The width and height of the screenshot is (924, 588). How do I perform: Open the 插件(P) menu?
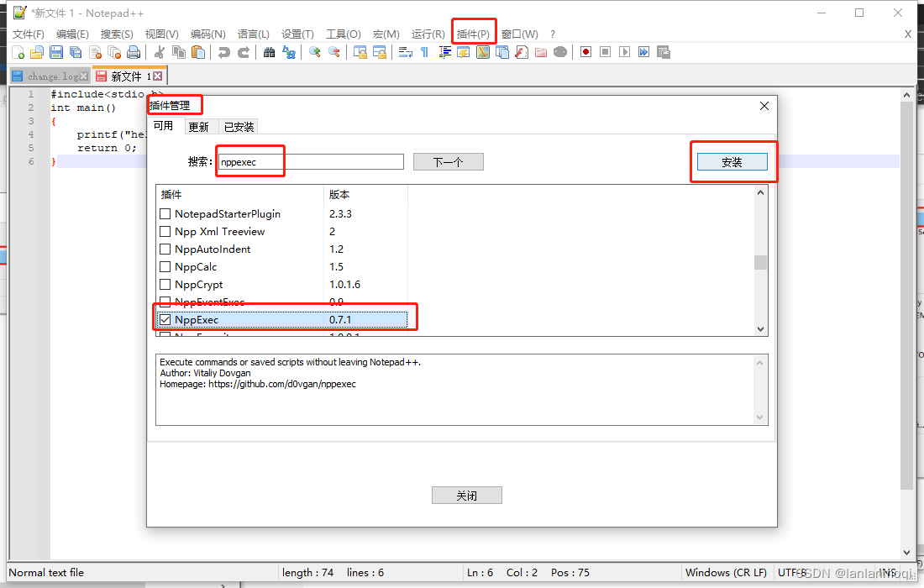pos(474,34)
